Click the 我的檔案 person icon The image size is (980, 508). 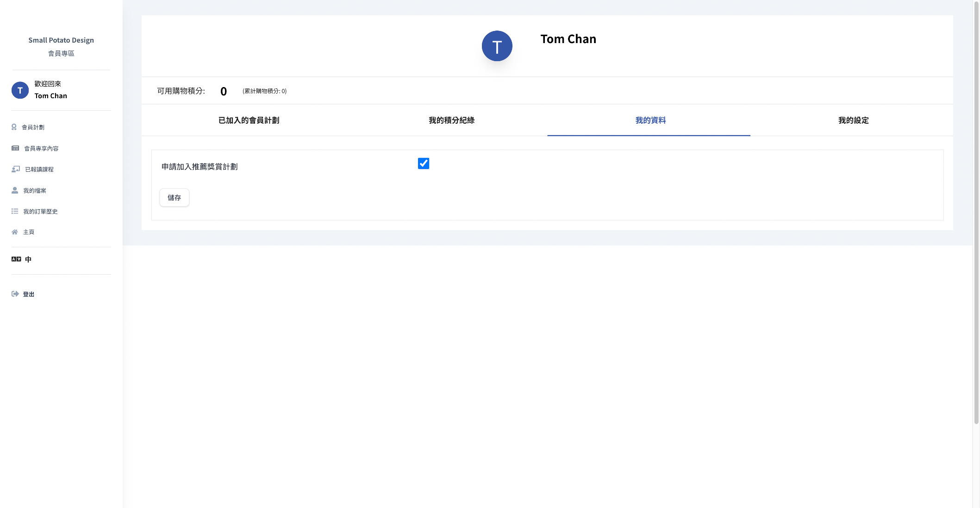coord(15,190)
